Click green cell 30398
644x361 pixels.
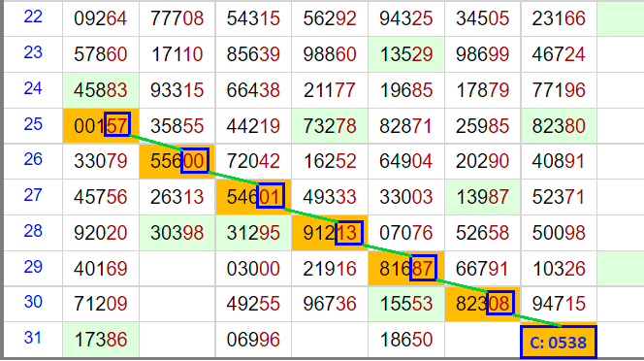pyautogui.click(x=177, y=233)
